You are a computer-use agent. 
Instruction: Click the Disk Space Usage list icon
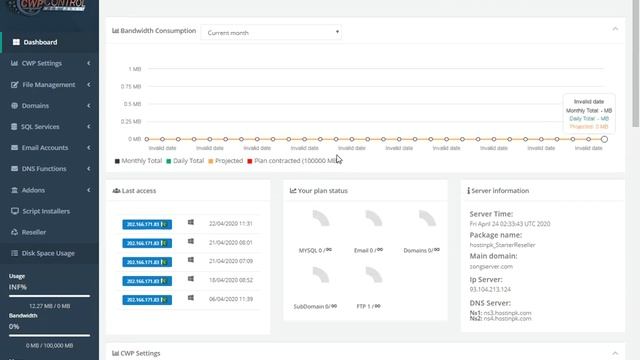(x=14, y=253)
